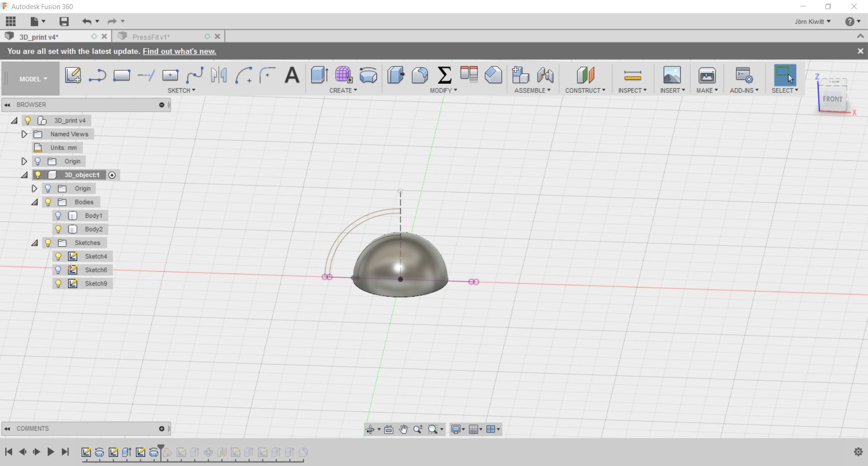The width and height of the screenshot is (868, 466).
Task: Hide the Sketch9 sketch lightbulb
Action: pos(58,283)
